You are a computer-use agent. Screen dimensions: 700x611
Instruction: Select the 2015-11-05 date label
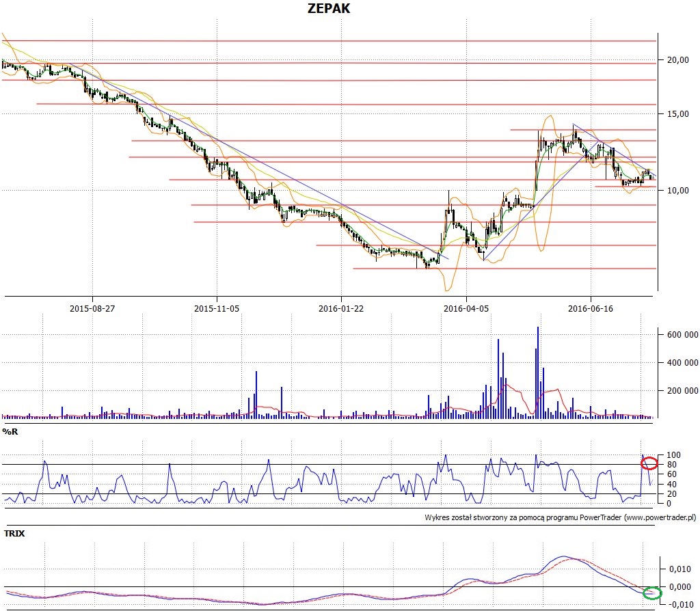(217, 308)
